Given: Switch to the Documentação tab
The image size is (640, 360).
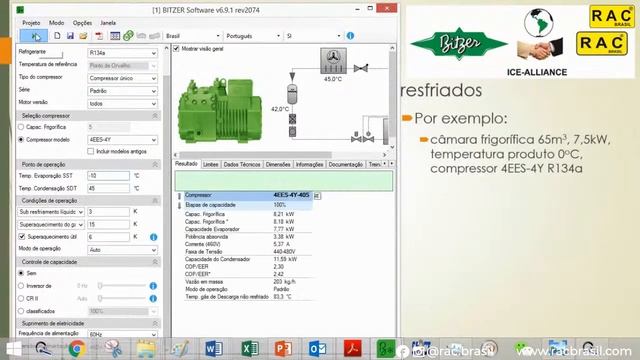Looking at the screenshot, I should tap(346, 164).
